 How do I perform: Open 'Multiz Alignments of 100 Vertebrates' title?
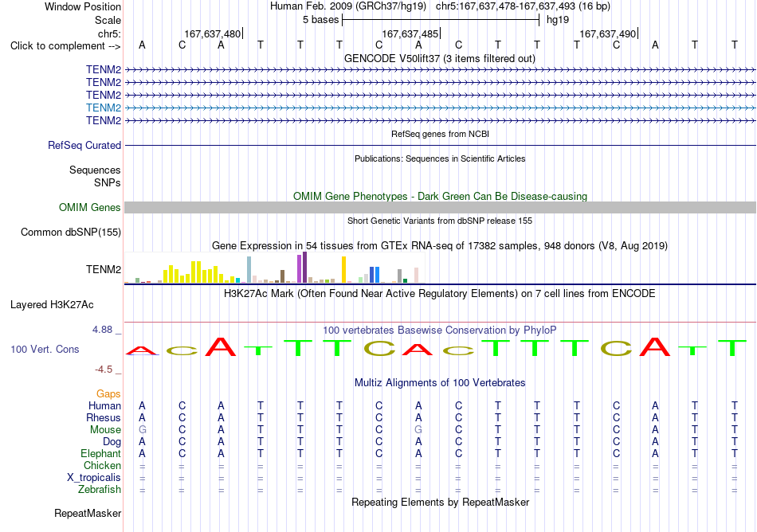point(440,383)
